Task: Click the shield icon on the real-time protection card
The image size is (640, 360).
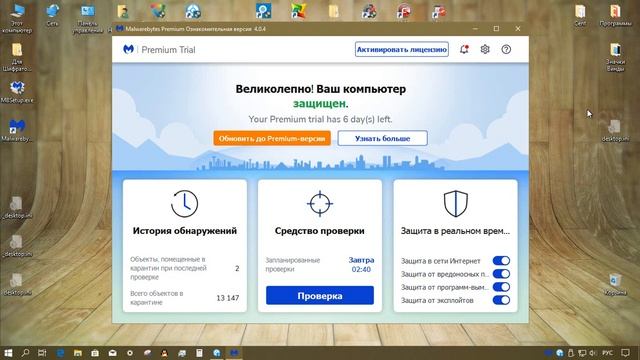Action: tap(456, 203)
